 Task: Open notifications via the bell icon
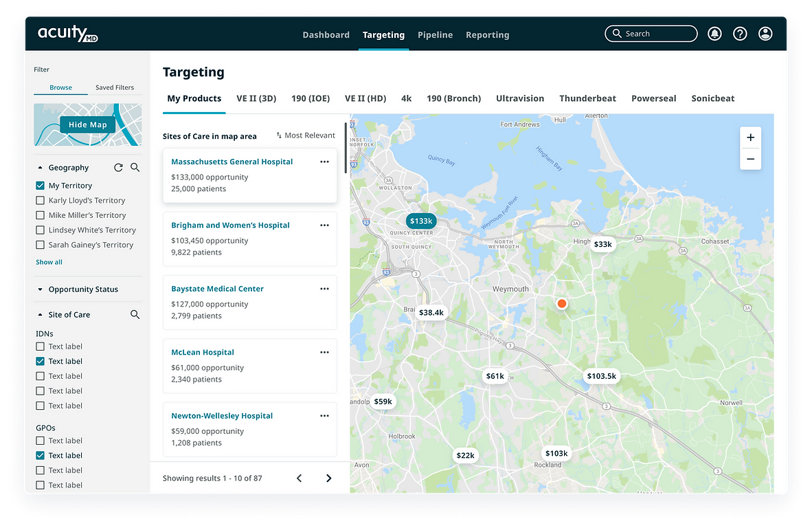(x=714, y=33)
